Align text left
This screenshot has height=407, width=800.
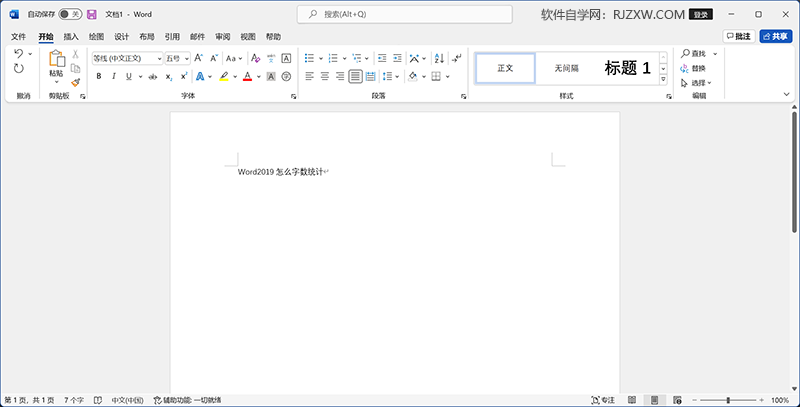click(309, 77)
